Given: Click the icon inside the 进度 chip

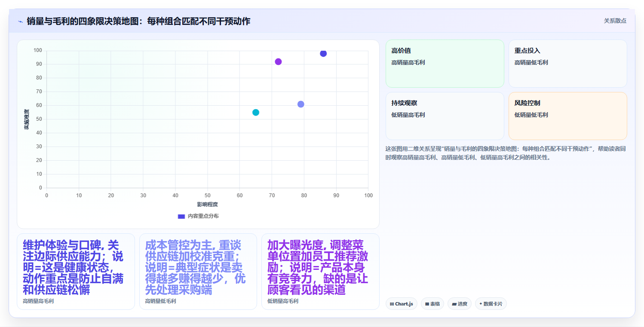Looking at the screenshot, I should (x=454, y=304).
